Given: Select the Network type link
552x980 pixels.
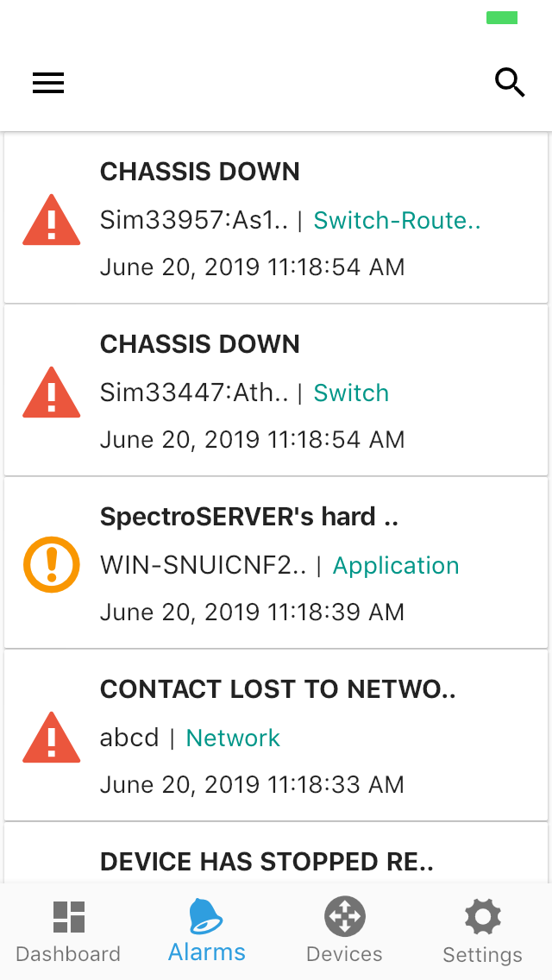Looking at the screenshot, I should coord(233,738).
